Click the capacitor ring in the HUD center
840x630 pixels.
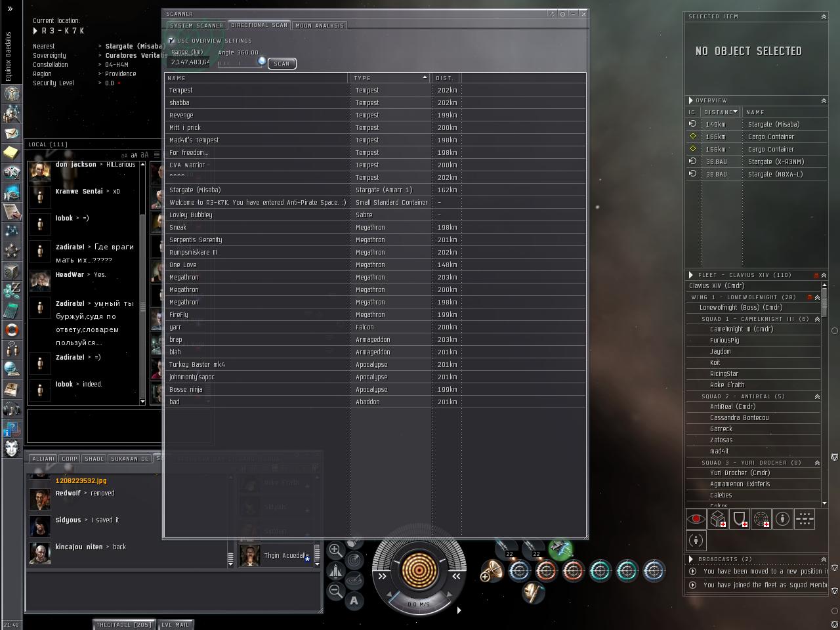click(419, 570)
